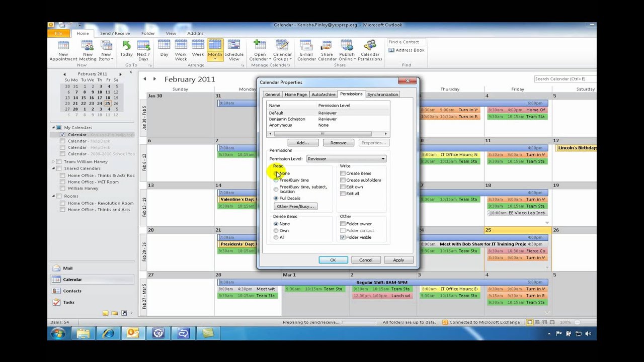Click the Windows Start button

pyautogui.click(x=58, y=333)
